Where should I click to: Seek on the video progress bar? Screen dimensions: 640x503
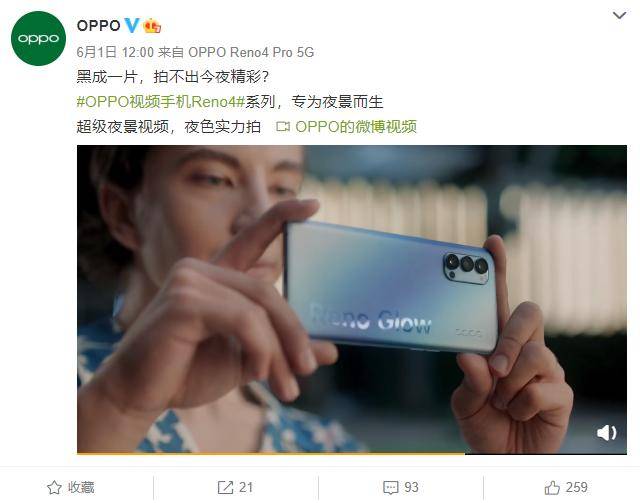352,453
